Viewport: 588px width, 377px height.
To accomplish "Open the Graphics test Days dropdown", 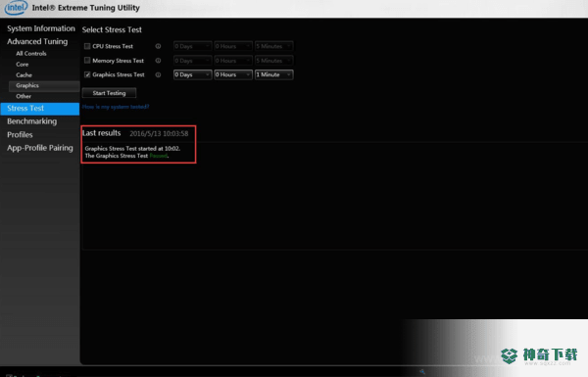I will point(192,74).
